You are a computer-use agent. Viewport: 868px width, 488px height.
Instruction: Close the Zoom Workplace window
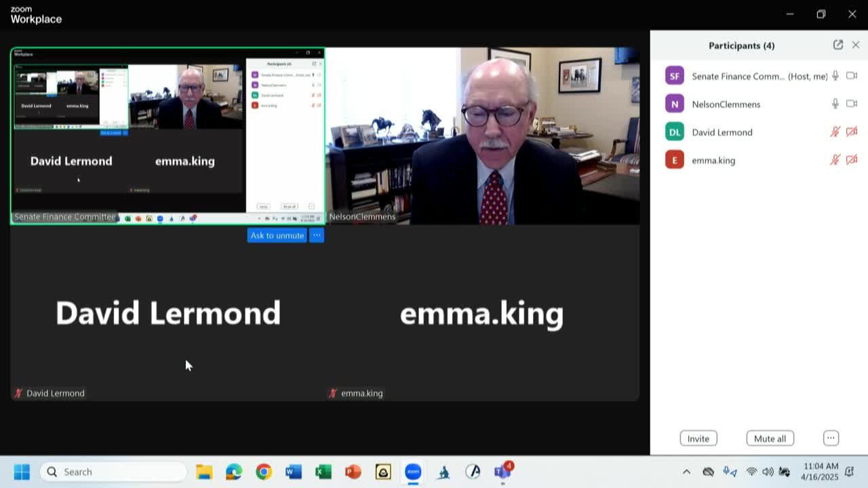pos(852,14)
